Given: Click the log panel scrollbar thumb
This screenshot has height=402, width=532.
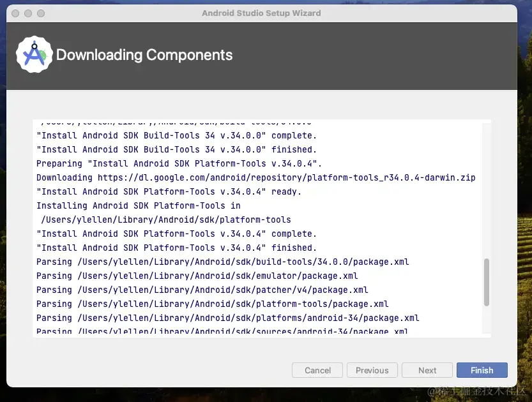Looking at the screenshot, I should (487, 282).
